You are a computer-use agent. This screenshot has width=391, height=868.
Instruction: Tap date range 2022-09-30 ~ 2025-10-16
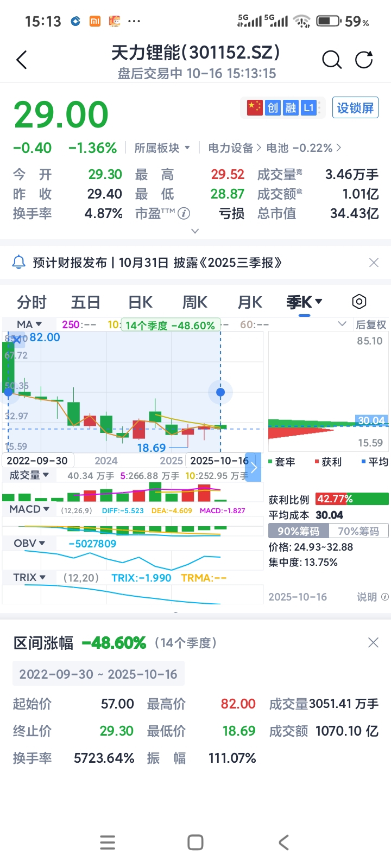pos(98,674)
